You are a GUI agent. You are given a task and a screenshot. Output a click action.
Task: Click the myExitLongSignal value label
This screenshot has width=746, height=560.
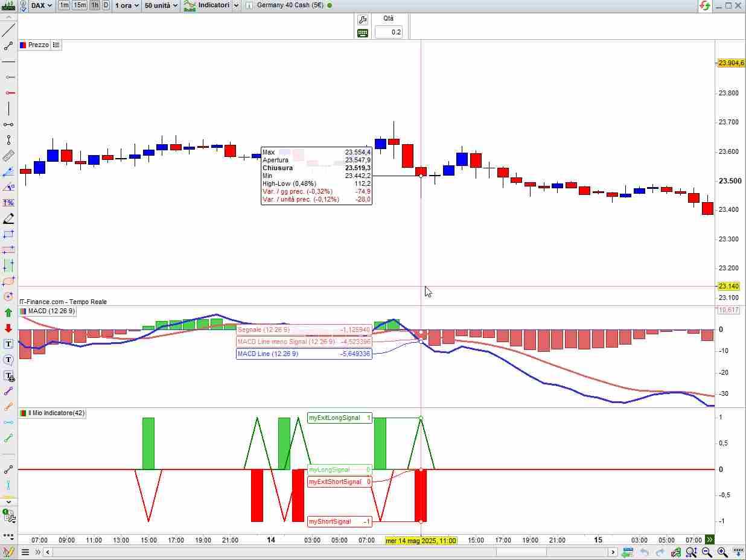340,418
